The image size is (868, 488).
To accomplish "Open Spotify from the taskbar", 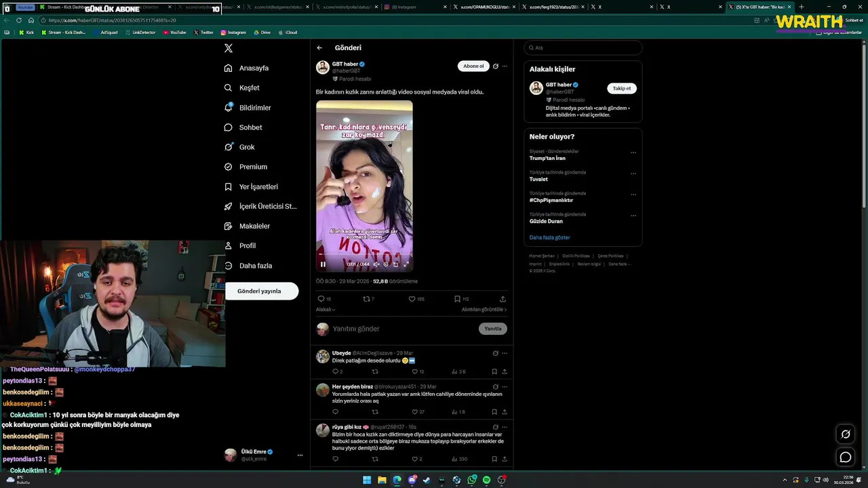I will (486, 480).
